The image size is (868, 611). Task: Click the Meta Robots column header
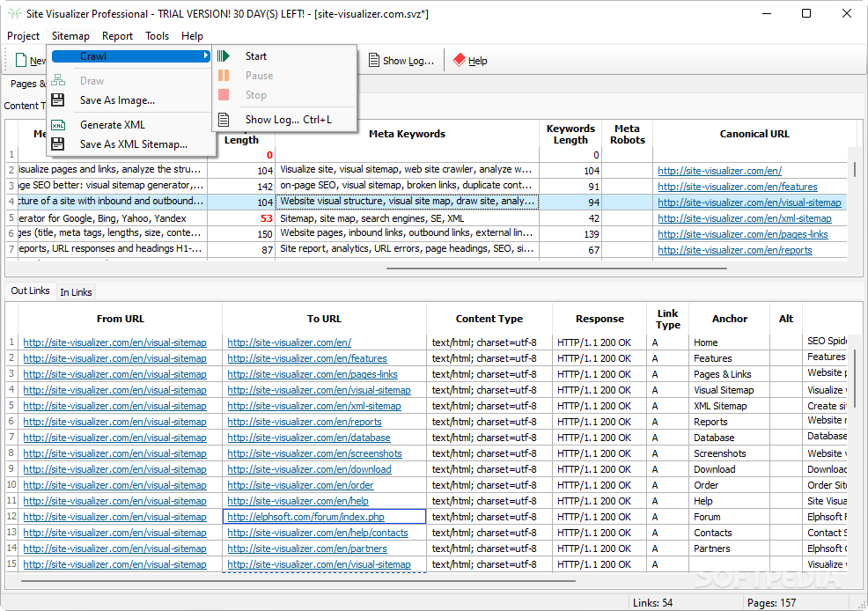coord(627,134)
